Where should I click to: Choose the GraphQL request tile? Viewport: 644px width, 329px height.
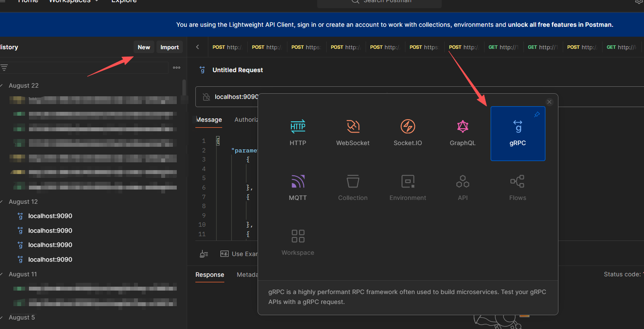(462, 133)
